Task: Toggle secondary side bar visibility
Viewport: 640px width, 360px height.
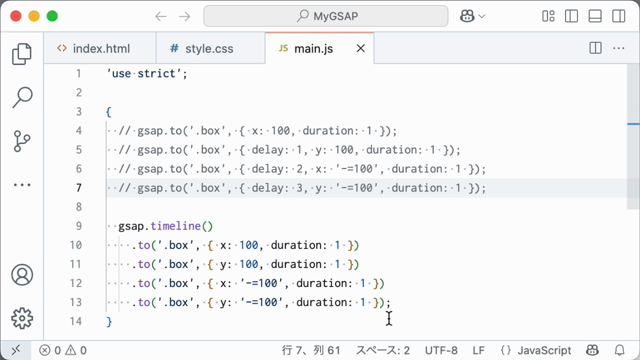Action: coord(619,16)
